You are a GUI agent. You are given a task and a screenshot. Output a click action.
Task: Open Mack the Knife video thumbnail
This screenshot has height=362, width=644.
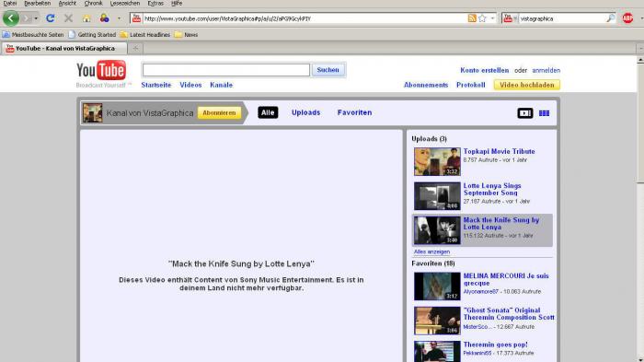coord(437,230)
